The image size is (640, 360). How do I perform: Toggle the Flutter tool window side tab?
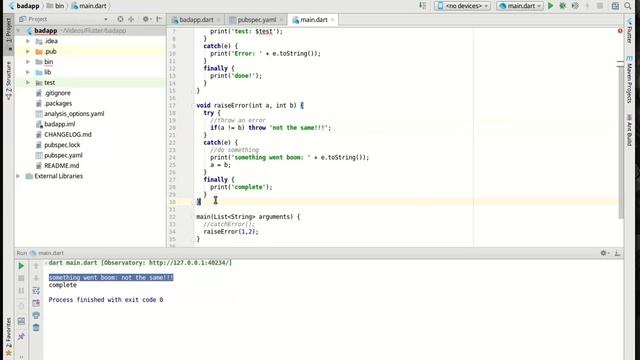tap(629, 31)
